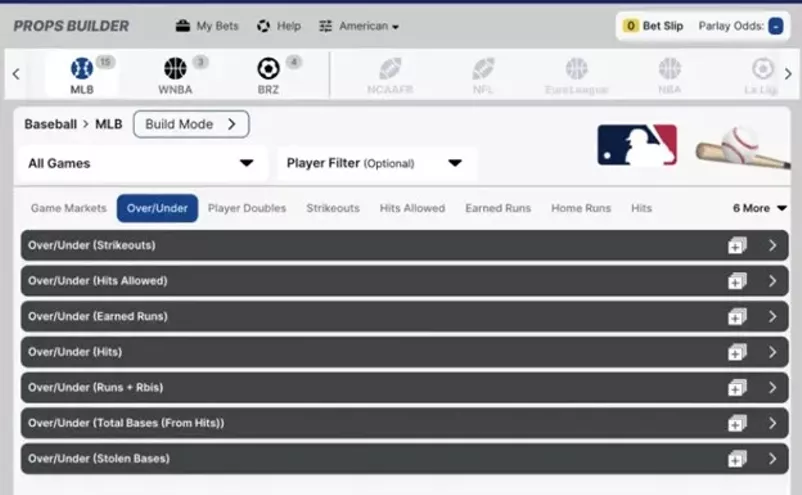This screenshot has width=802, height=495.
Task: Expand chevron for Over/Under (Strikeouts)
Action: click(x=772, y=246)
